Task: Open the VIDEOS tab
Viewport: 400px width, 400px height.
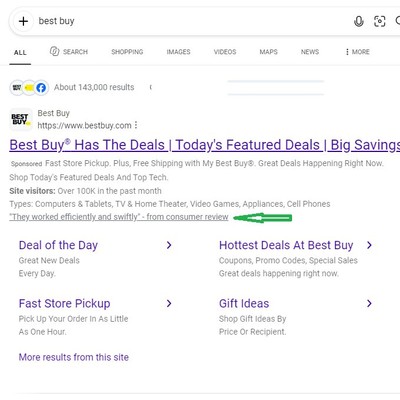Action: pos(225,52)
